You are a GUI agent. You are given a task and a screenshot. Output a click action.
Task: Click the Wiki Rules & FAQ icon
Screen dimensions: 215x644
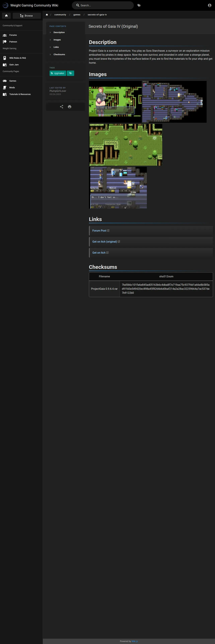5,58
